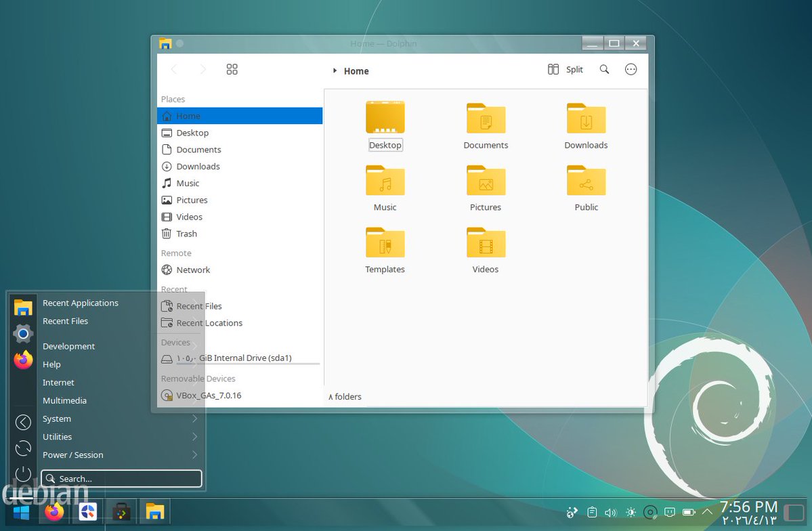Launch Firefox from launcher sidebar favorites
Viewport: 812px width, 531px height.
coord(23,360)
